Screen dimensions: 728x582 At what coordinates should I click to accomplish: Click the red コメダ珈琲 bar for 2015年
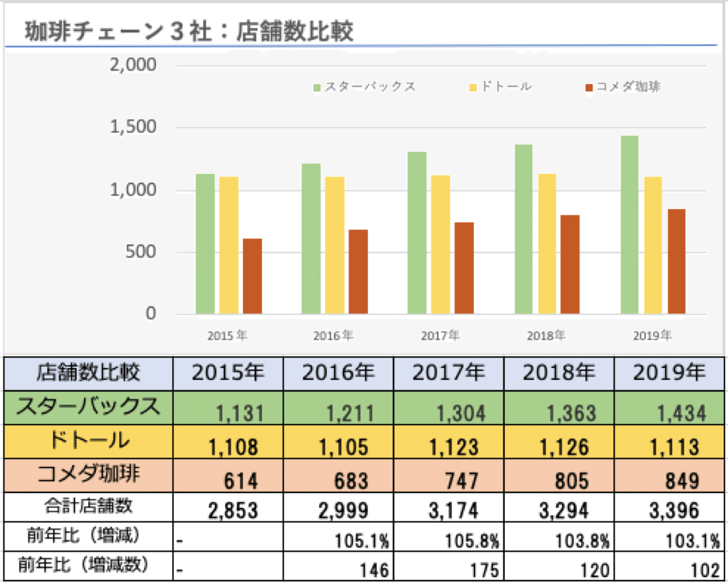coord(251,279)
